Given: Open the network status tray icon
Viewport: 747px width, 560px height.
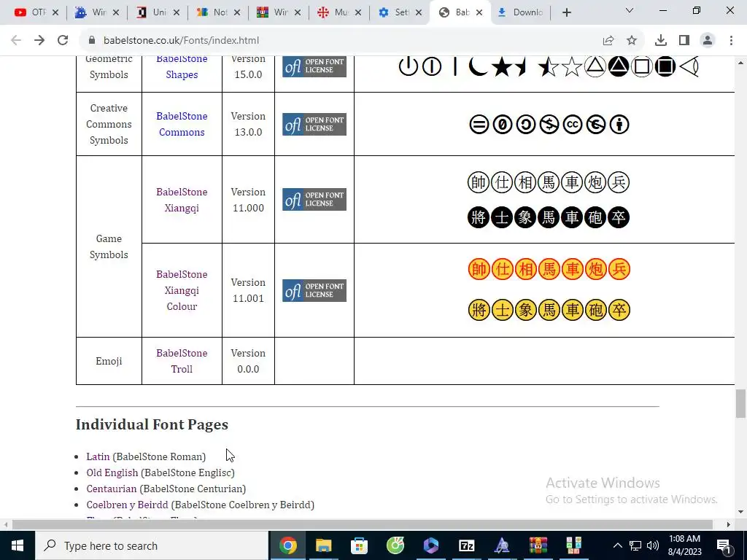Looking at the screenshot, I should click(635, 545).
